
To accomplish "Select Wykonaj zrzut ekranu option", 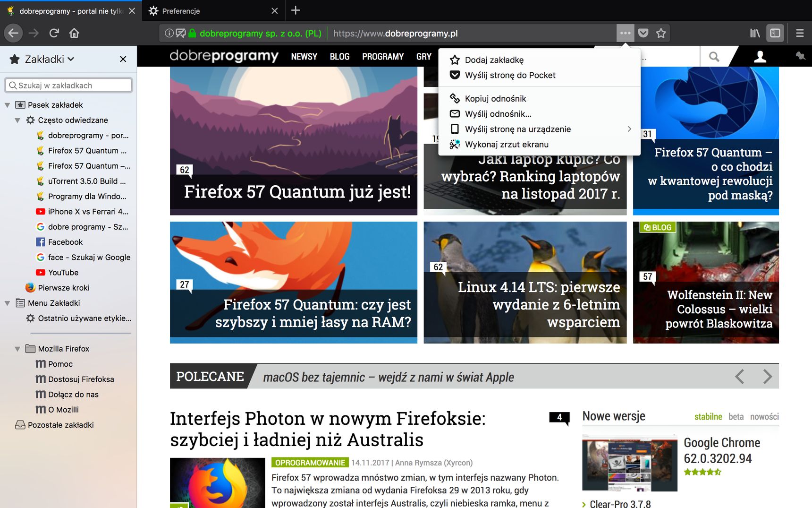I will (539, 144).
